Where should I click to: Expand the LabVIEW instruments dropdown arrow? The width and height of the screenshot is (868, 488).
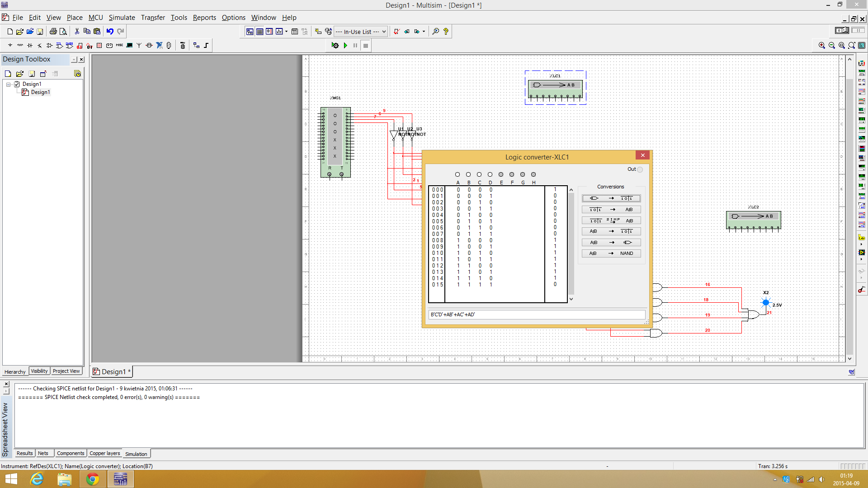[862, 259]
